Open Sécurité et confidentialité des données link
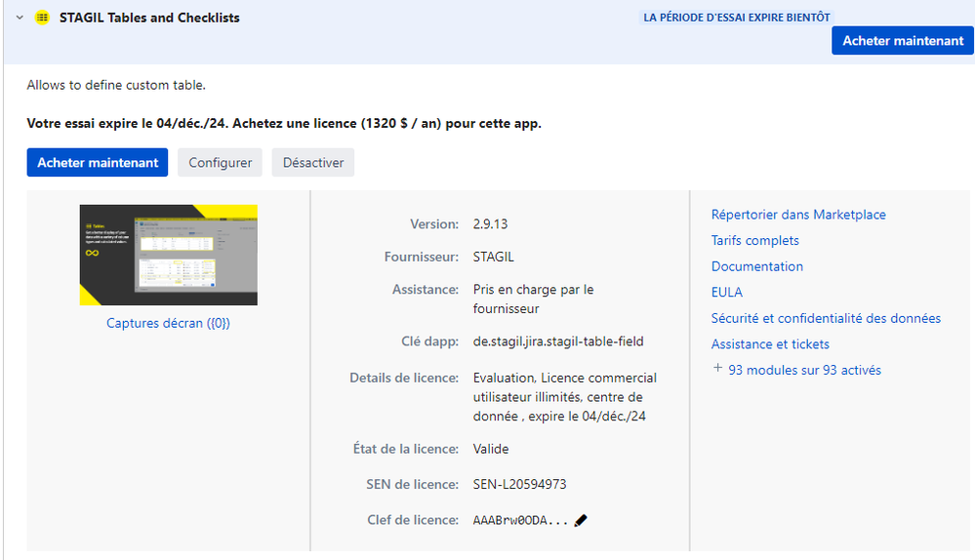975x560 pixels. pos(826,318)
